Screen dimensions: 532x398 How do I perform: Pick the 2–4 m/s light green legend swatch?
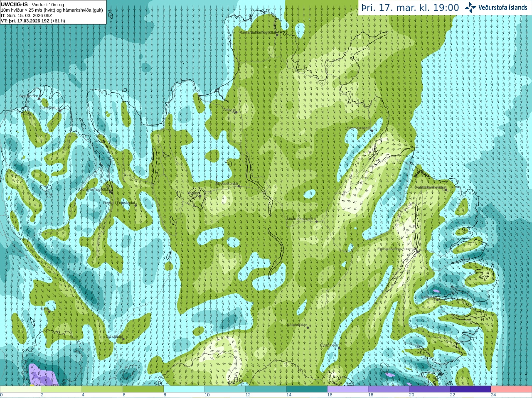point(62,389)
